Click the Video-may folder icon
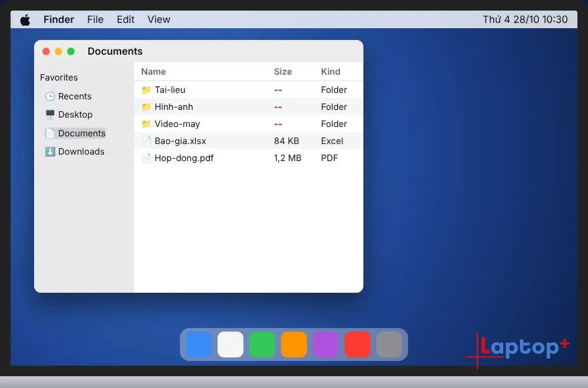The height and width of the screenshot is (388, 588). point(146,124)
